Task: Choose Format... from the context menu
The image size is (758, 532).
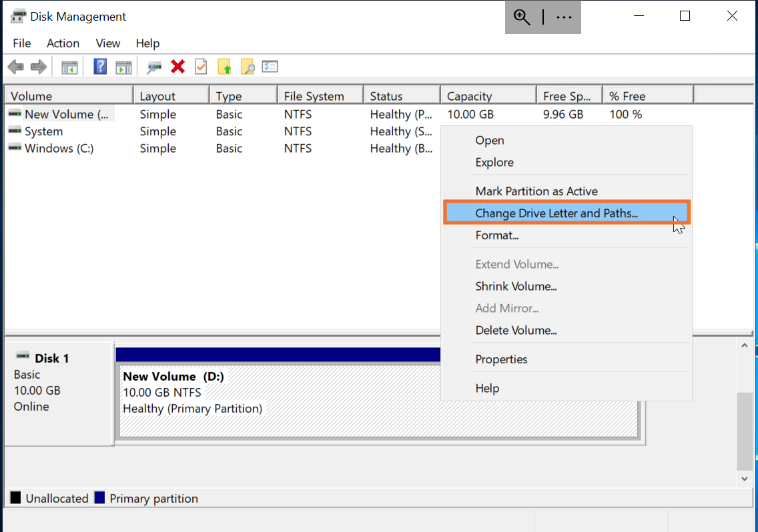Action: point(566,235)
